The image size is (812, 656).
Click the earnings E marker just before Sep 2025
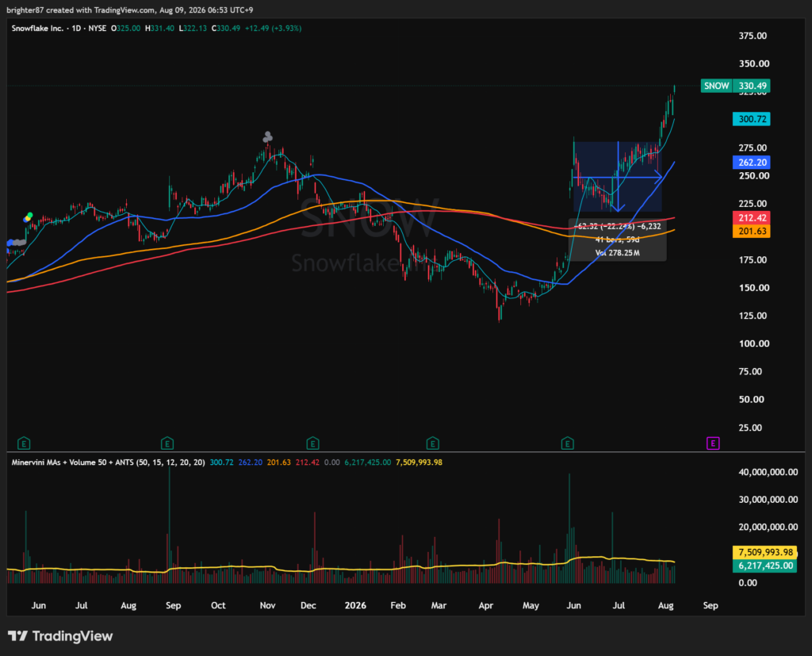click(167, 443)
